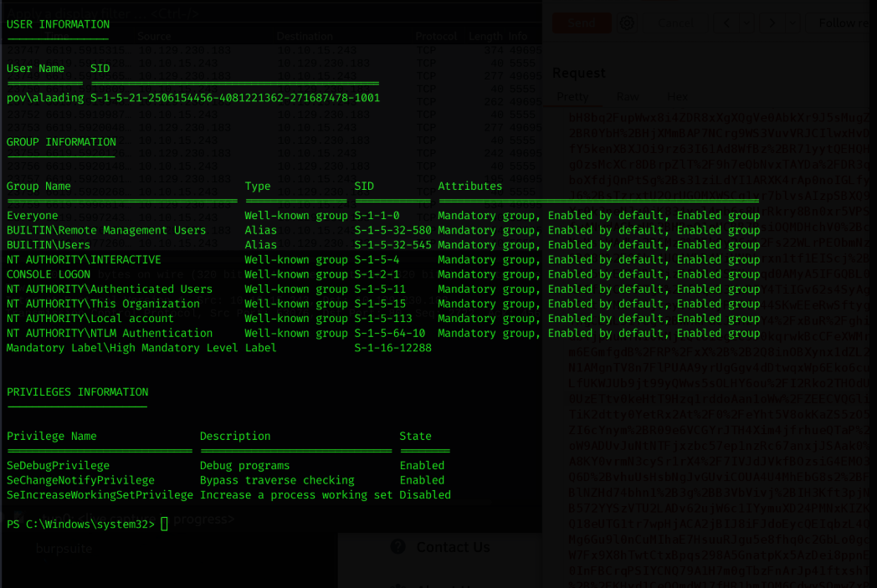The image size is (877, 588).
Task: Switch to the Hex request tab
Action: pyautogui.click(x=677, y=97)
